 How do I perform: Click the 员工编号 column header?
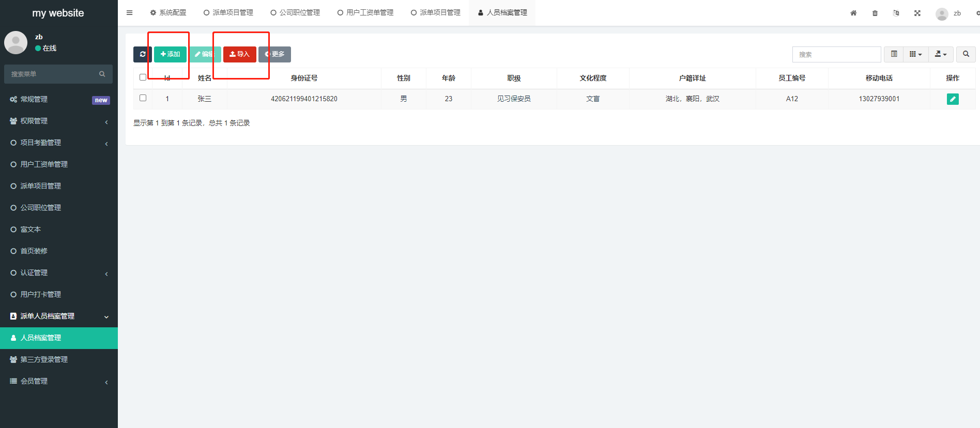tap(792, 78)
